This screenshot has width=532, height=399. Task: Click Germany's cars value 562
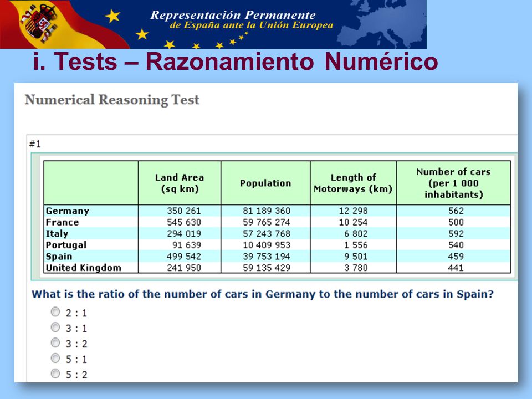pyautogui.click(x=456, y=211)
